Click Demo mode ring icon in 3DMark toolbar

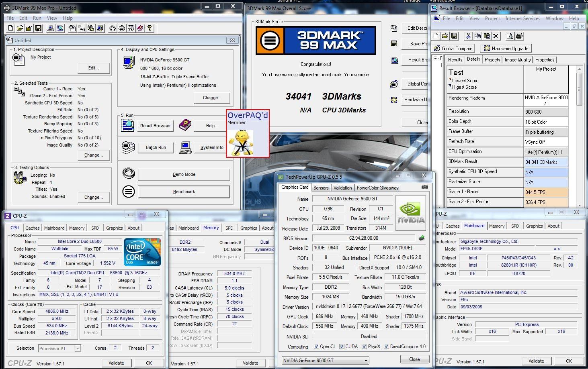pos(113,28)
